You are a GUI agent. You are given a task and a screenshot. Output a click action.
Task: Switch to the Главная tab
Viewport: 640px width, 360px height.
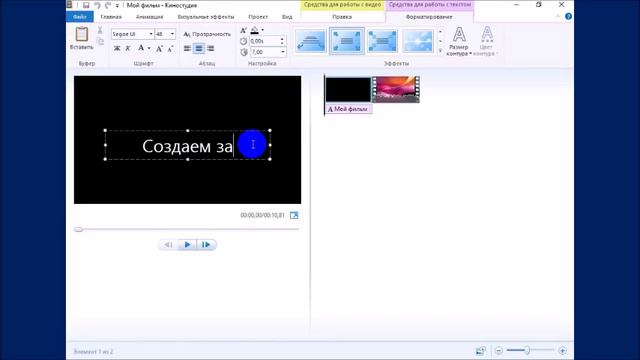click(x=111, y=17)
